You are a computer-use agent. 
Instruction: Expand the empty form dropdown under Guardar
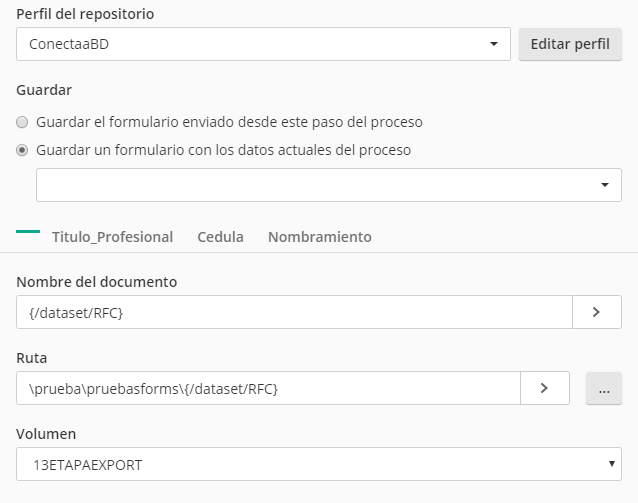pos(320,185)
